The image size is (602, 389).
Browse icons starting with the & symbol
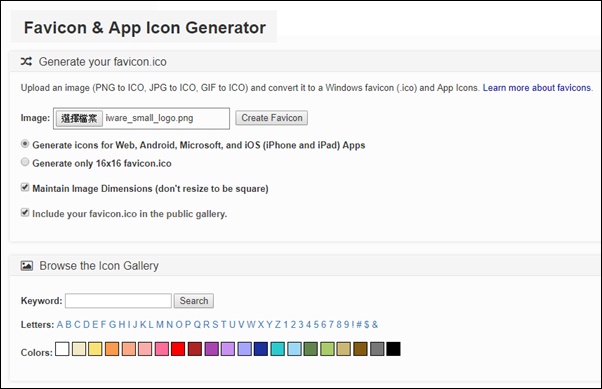pos(375,324)
